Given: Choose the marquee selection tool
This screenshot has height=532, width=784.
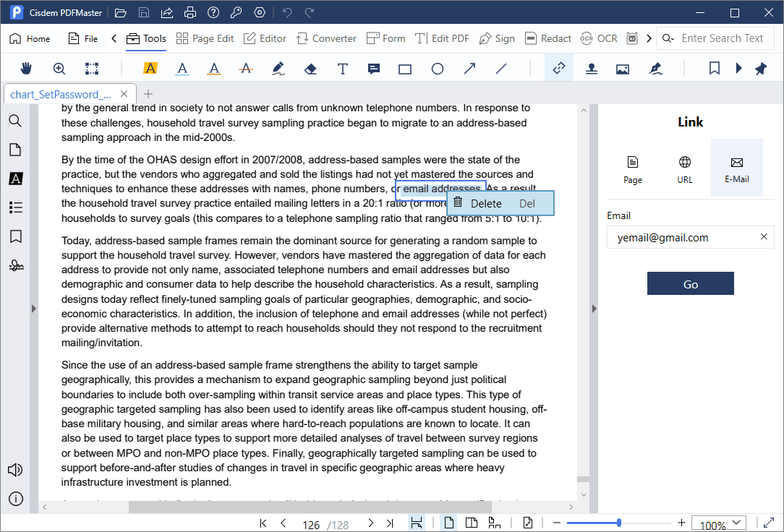Looking at the screenshot, I should point(92,69).
